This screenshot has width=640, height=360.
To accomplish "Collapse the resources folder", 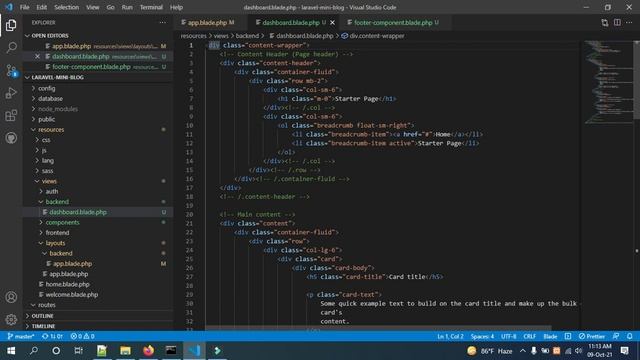I will click(x=51, y=129).
